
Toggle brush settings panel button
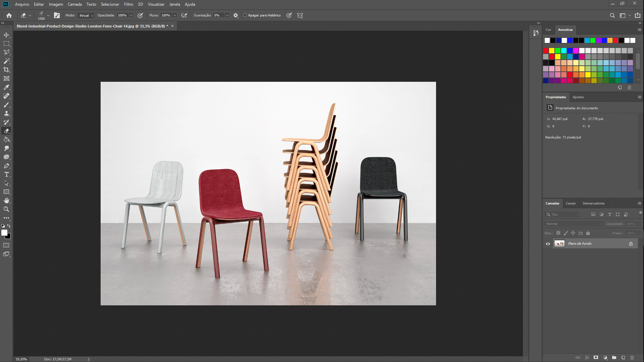(x=57, y=15)
